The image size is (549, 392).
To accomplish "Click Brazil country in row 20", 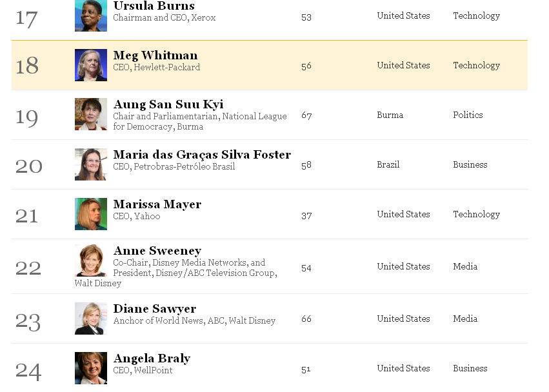I will point(388,165).
